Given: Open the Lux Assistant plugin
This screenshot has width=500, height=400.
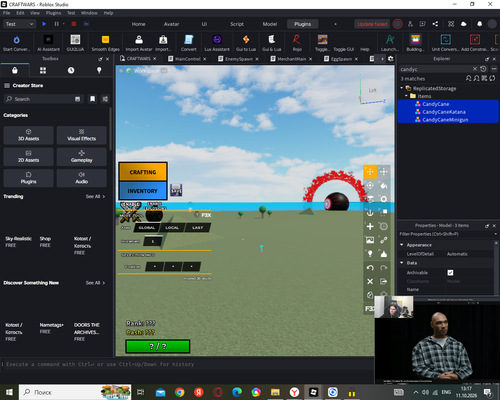Looking at the screenshot, I should pyautogui.click(x=217, y=43).
